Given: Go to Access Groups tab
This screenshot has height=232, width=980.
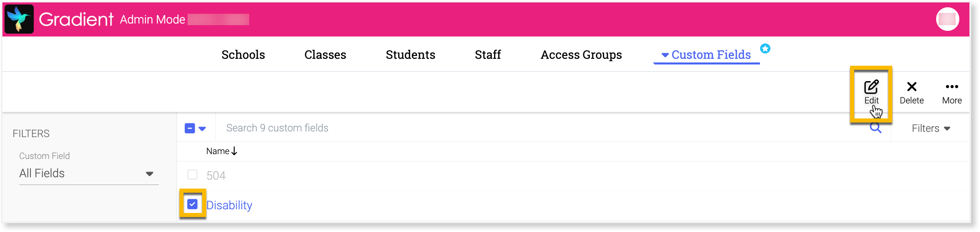Looking at the screenshot, I should click(581, 55).
